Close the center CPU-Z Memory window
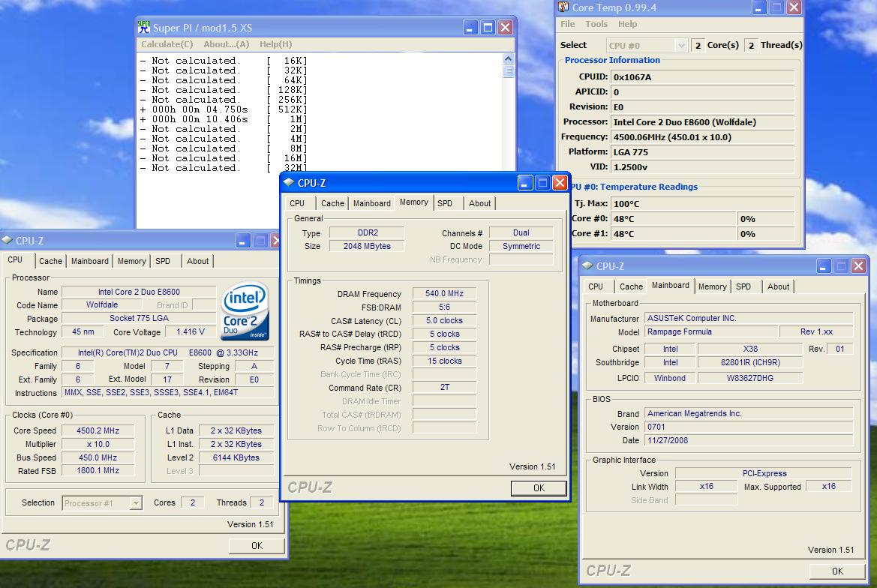This screenshot has height=588, width=877. coord(560,183)
